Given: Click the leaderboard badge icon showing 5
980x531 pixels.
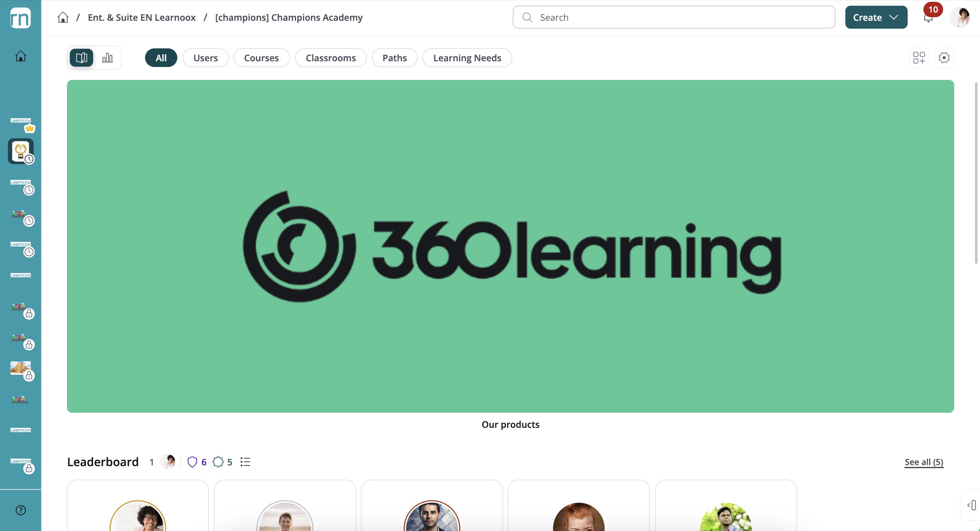Looking at the screenshot, I should click(218, 462).
